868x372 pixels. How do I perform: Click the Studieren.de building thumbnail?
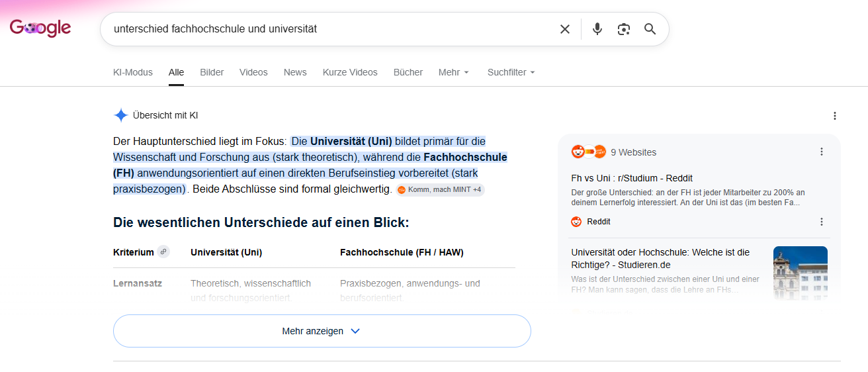(801, 273)
